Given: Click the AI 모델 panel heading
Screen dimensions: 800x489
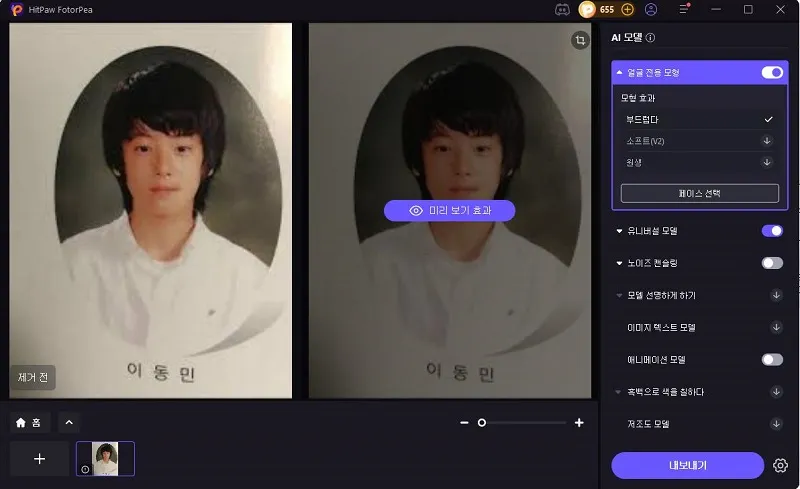Looking at the screenshot, I should tap(627, 37).
